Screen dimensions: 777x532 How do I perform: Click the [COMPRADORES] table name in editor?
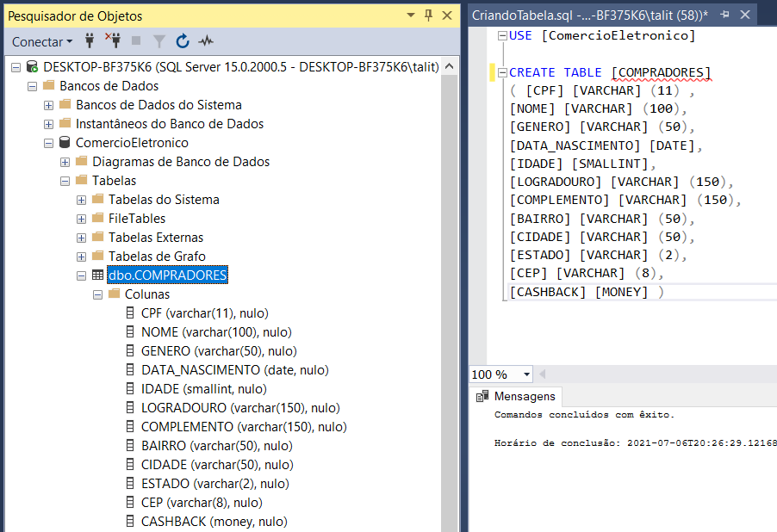[x=661, y=73]
